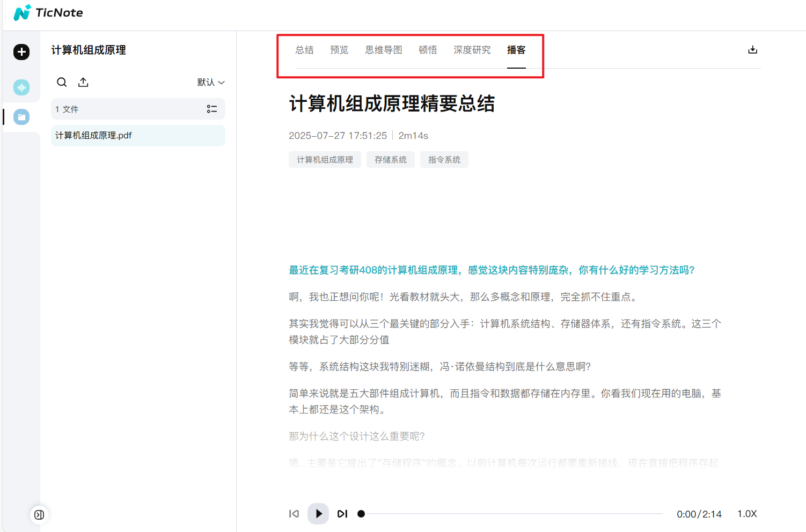Click the transcript line starting 啊，我也正想问你呢
This screenshot has width=806, height=532.
tap(464, 297)
